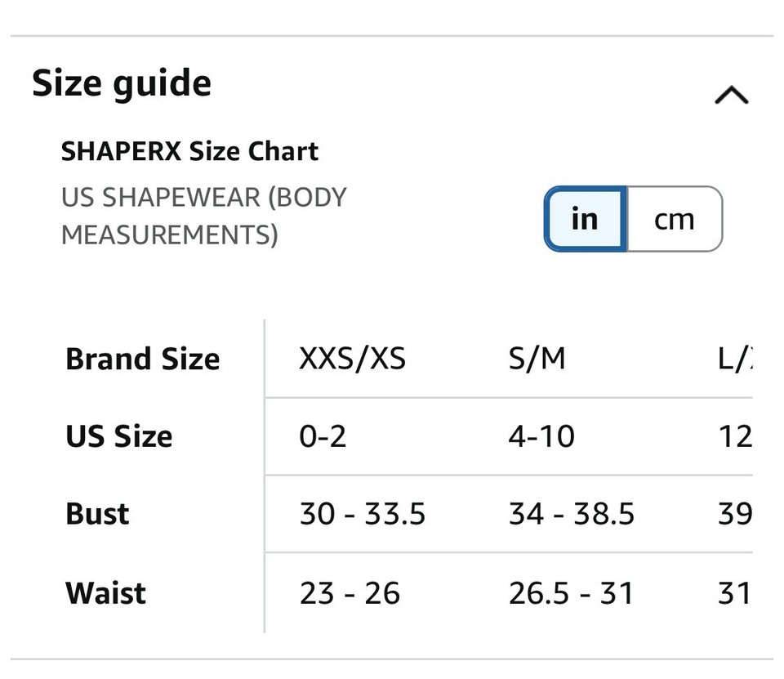Screen dimensions: 784x679
Task: Click the Bust row label
Action: pos(96,514)
